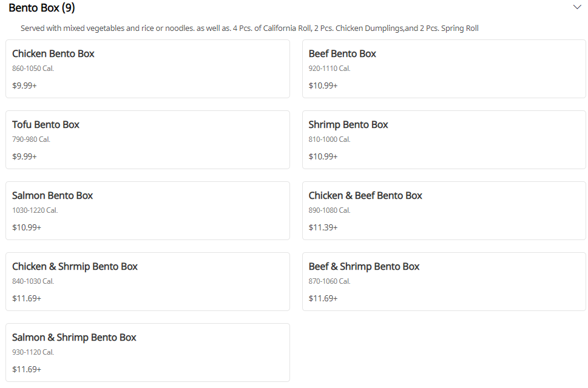The height and width of the screenshot is (388, 588).
Task: Select the Beef Bento Box card
Action: click(x=444, y=69)
